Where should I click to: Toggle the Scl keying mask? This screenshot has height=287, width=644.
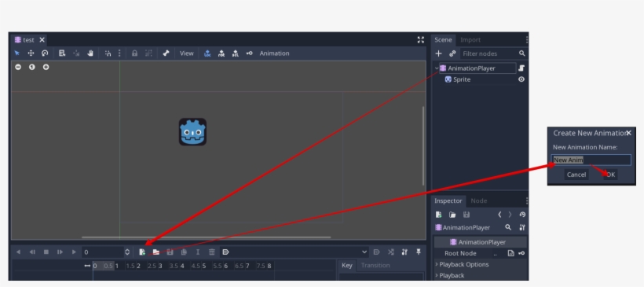[x=236, y=53]
